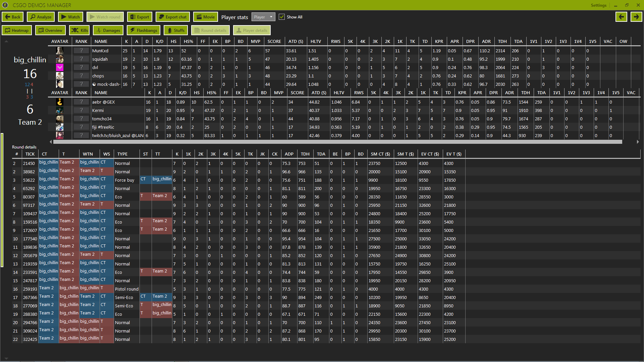
Task: Launch the demo with Watch
Action: coord(70,17)
